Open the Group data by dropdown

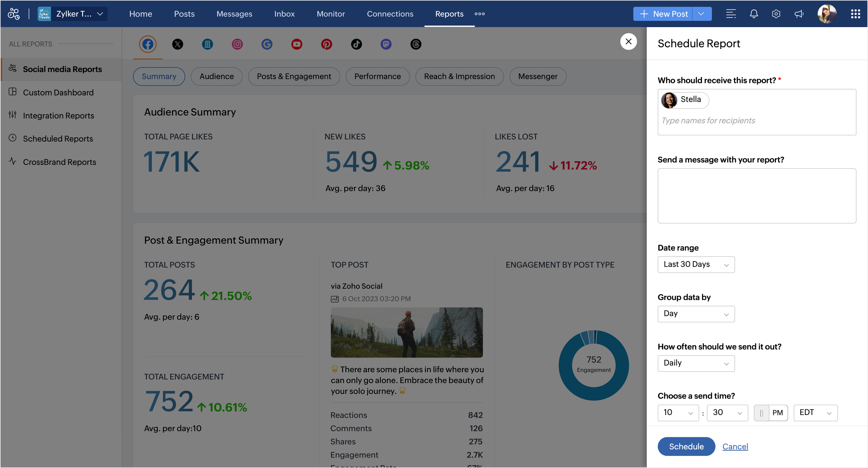pyautogui.click(x=696, y=314)
